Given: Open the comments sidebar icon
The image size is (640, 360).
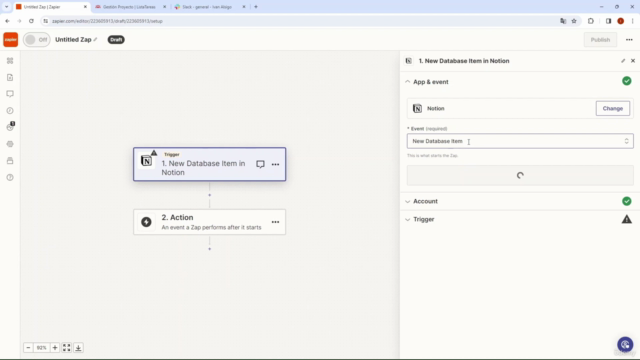Looking at the screenshot, I should [10, 94].
